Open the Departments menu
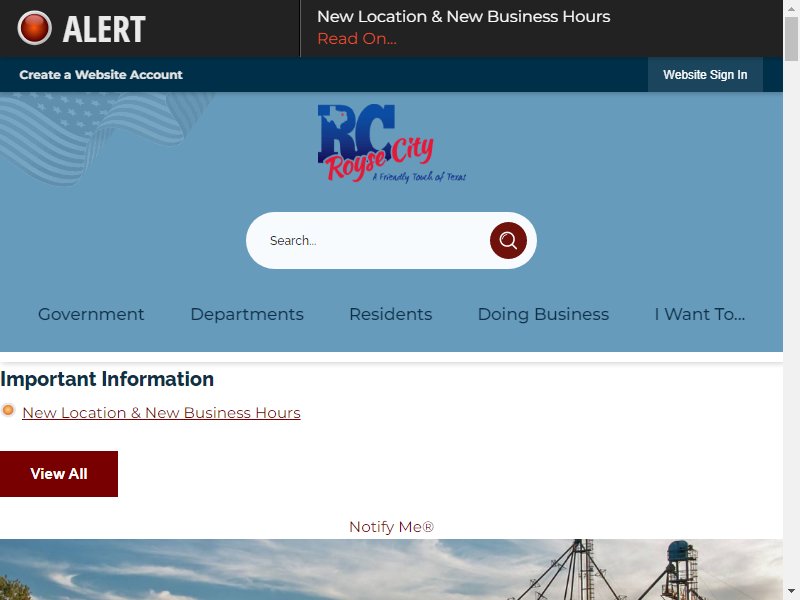800x600 pixels. point(247,314)
